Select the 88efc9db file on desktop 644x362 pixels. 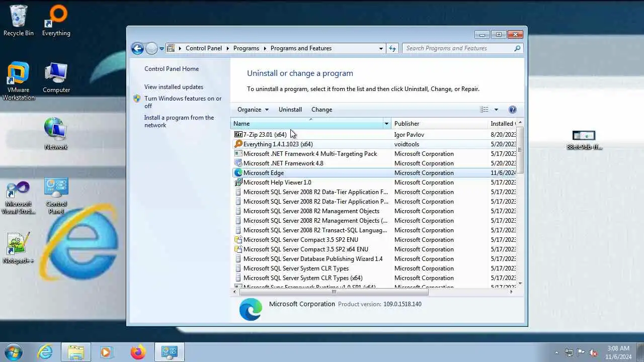[x=584, y=140]
